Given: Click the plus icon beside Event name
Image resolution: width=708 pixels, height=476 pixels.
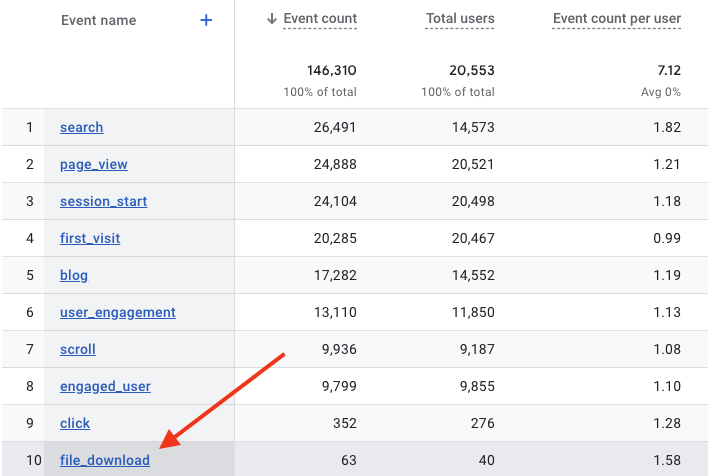Looking at the screenshot, I should pos(206,20).
